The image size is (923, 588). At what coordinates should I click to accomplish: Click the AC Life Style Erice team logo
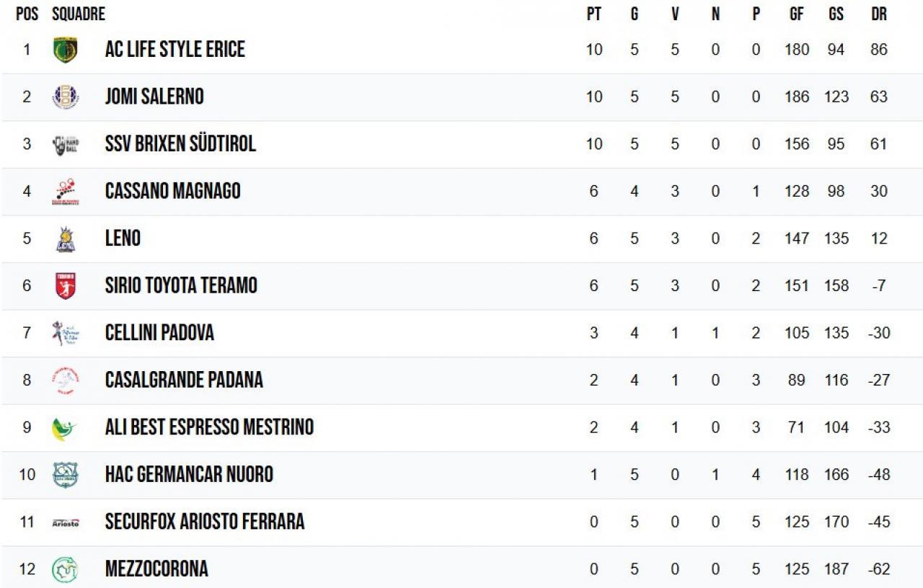[65, 50]
